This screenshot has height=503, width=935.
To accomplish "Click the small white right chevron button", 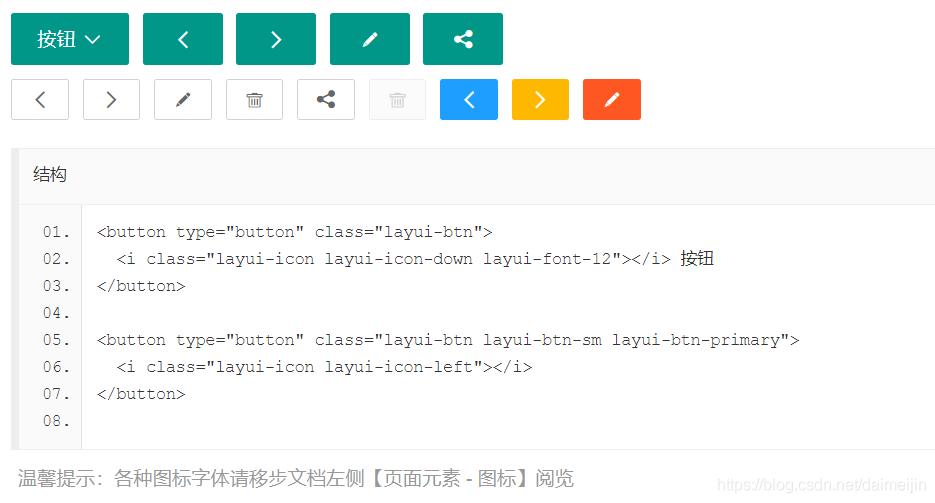I will [x=111, y=100].
